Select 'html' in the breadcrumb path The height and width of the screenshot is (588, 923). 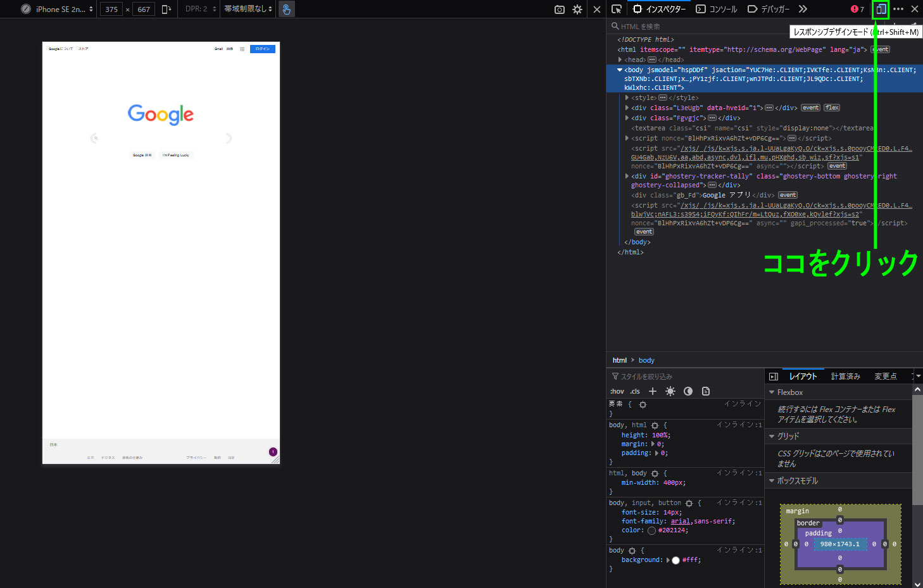pos(620,360)
